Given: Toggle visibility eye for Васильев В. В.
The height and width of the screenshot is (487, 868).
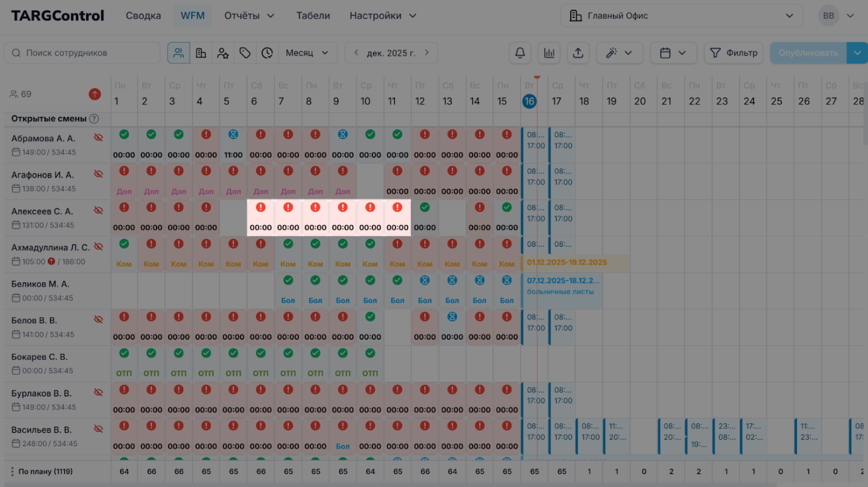Looking at the screenshot, I should point(98,429).
